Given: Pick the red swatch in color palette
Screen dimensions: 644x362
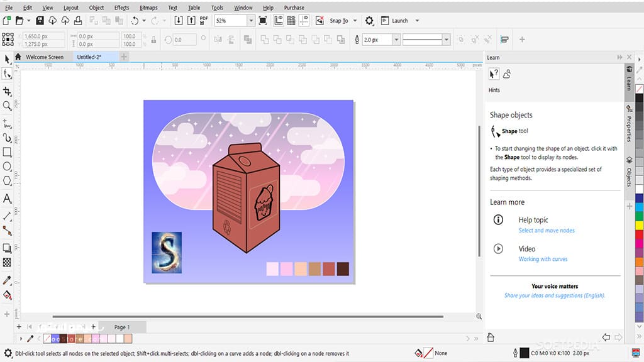Looking at the screenshot, I should (640, 234).
